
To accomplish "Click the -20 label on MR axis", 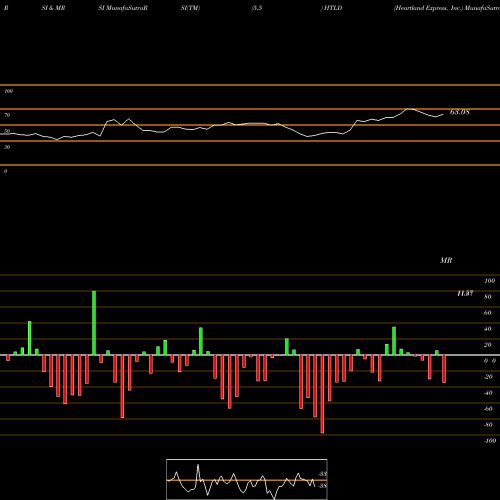I will click(488, 377).
